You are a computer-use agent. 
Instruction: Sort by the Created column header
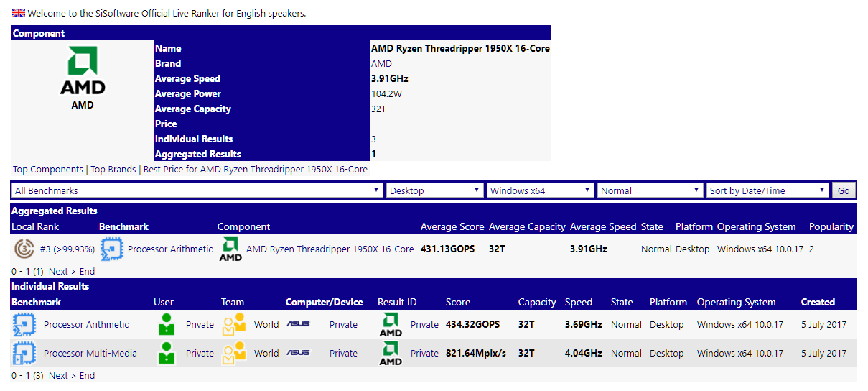pos(818,303)
